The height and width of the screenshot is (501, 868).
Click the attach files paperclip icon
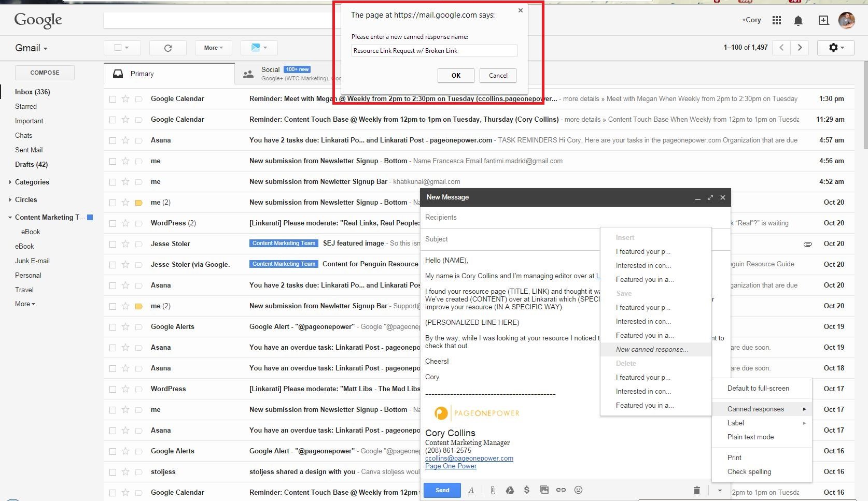click(x=493, y=490)
